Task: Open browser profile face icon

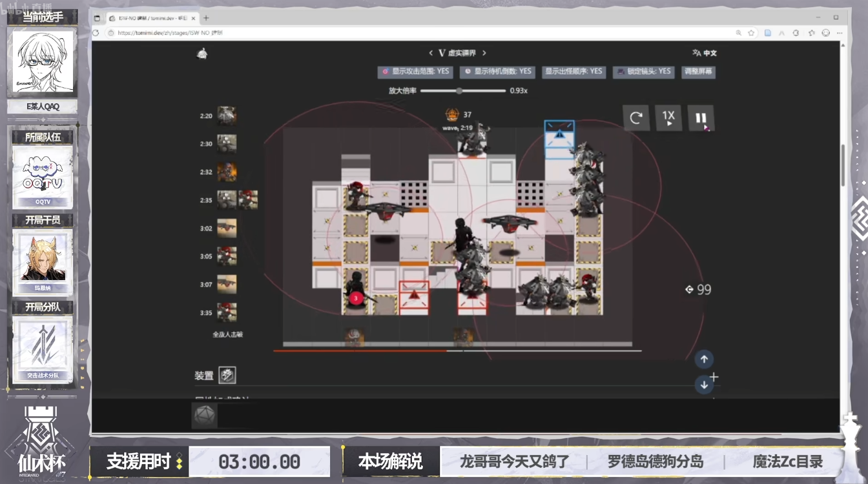Action: click(x=826, y=33)
